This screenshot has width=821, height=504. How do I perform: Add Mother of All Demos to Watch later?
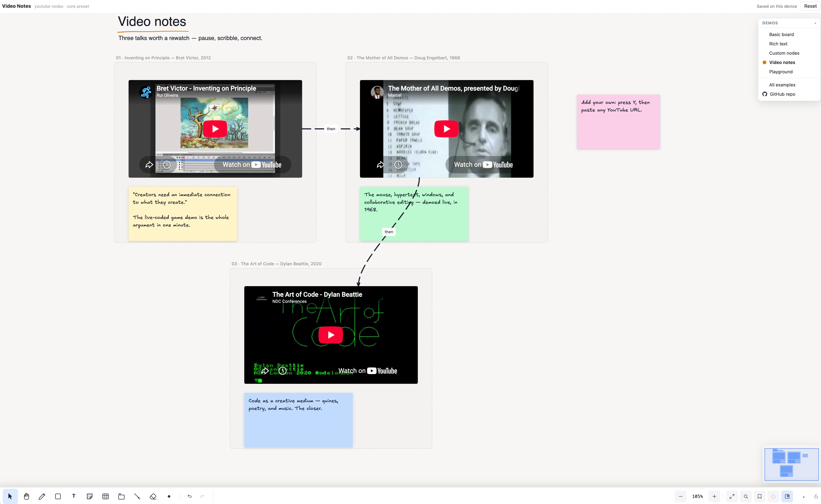tap(398, 165)
